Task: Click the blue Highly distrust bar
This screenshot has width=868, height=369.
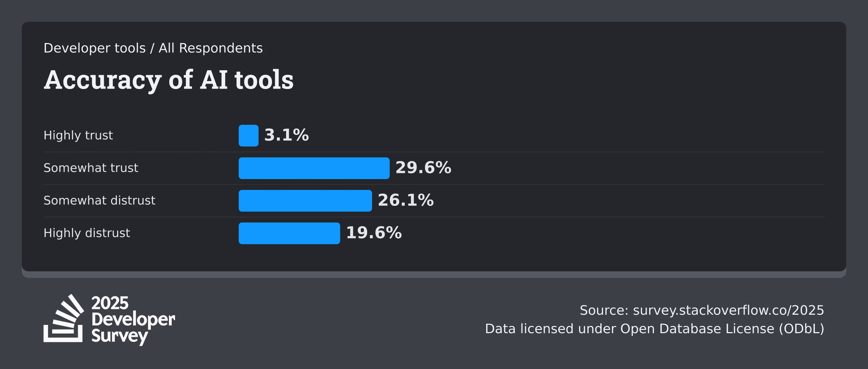Action: (289, 233)
